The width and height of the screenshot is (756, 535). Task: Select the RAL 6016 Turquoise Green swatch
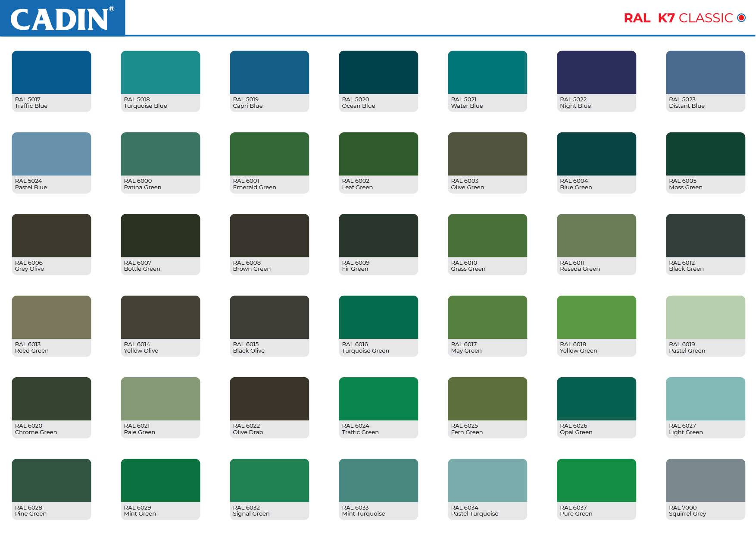pyautogui.click(x=378, y=317)
